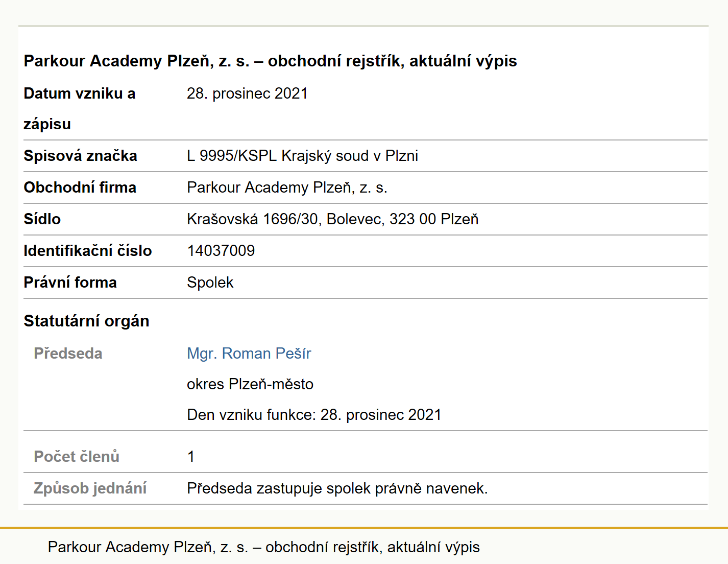Select the okres Plzeň-město text
Viewport: 728px width, 564px height.
250,384
